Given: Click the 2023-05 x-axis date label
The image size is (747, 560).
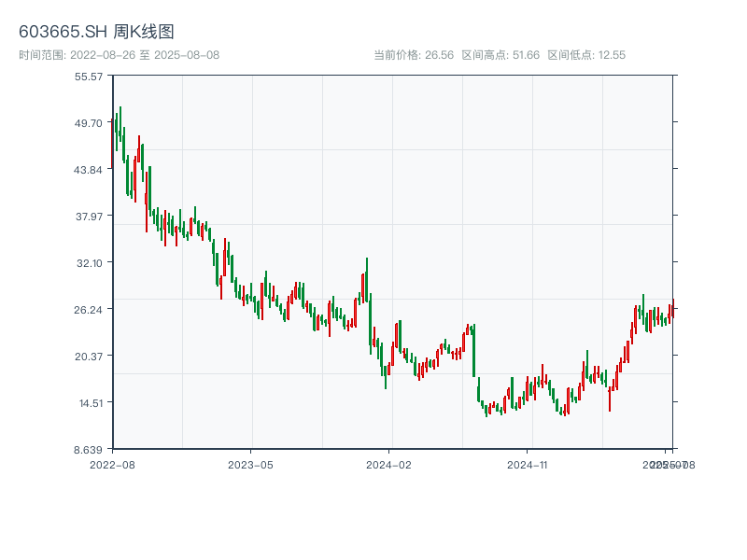Looking at the screenshot, I should [x=250, y=464].
